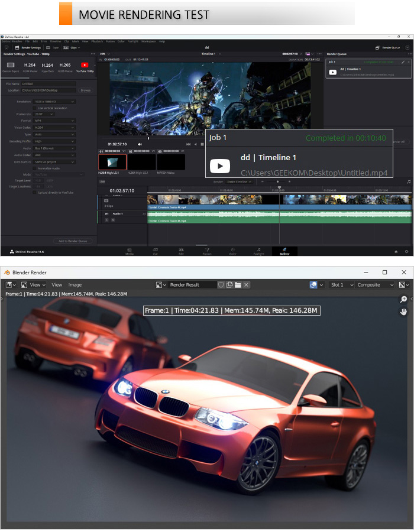The width and height of the screenshot is (414, 532).
Task: Click the pencil edit icon on Job 1
Action: [x=403, y=61]
